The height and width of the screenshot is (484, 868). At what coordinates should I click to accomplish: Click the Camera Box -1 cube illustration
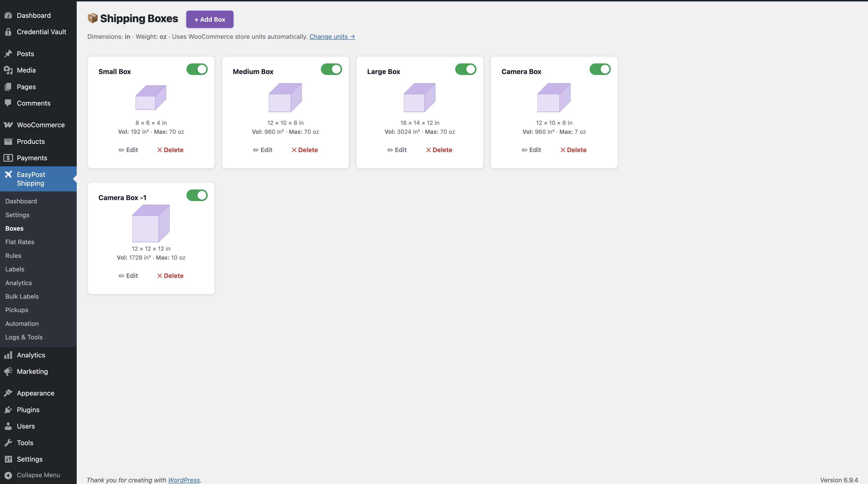pyautogui.click(x=151, y=223)
